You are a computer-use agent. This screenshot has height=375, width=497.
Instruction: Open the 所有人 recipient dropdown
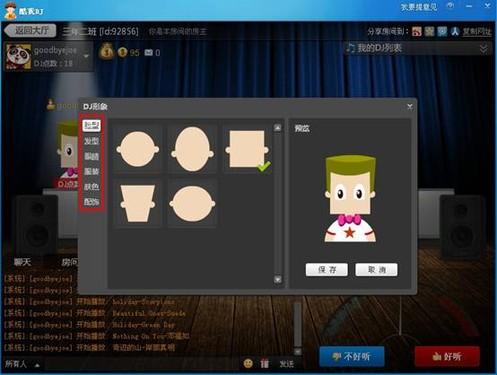(x=22, y=364)
